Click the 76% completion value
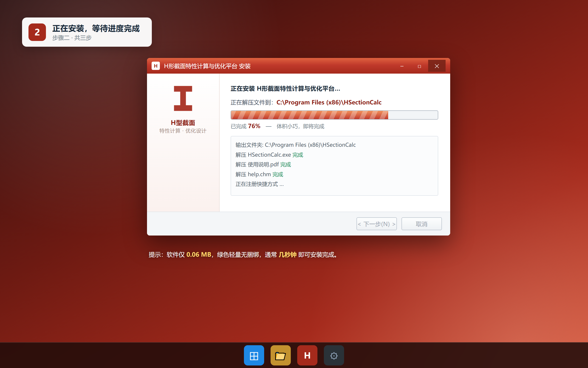588x368 pixels. 254,126
